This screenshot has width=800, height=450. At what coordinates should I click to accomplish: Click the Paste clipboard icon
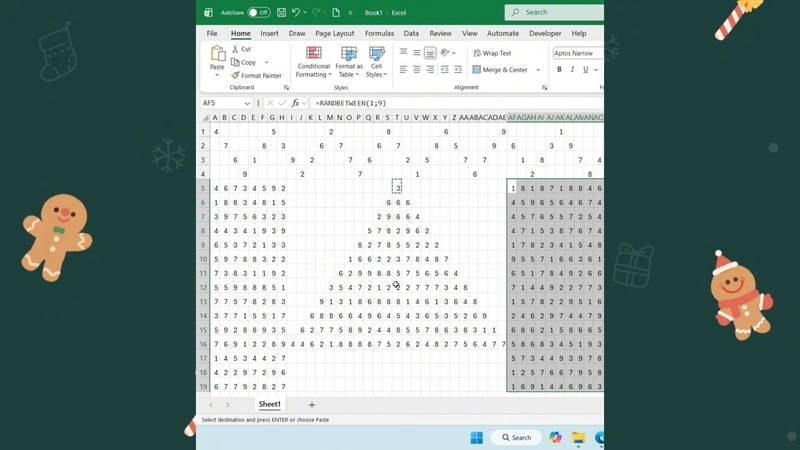tap(217, 54)
